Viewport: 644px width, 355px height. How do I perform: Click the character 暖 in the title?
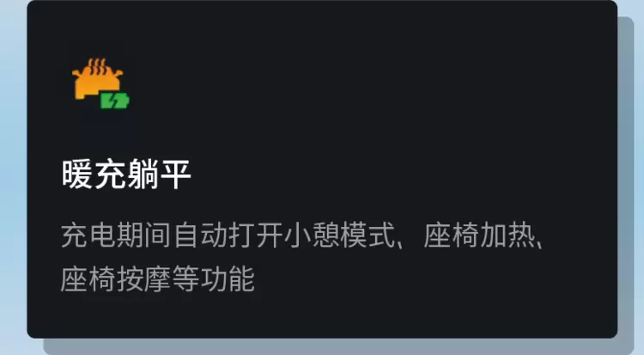pyautogui.click(x=77, y=174)
